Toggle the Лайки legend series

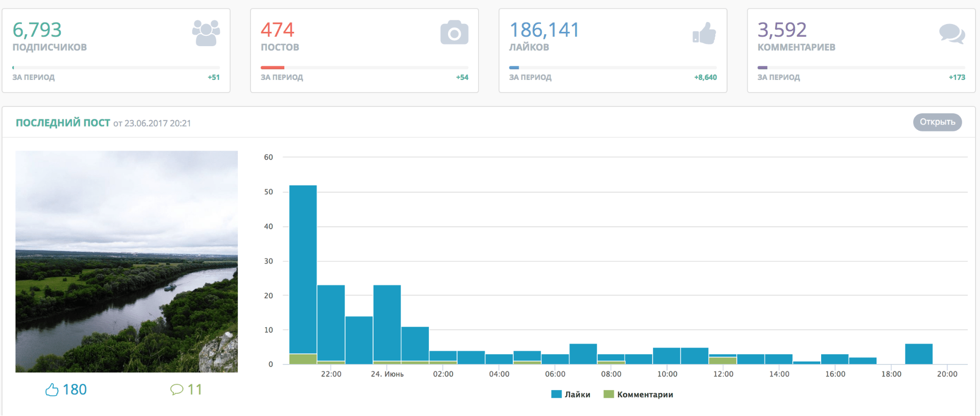click(x=571, y=394)
